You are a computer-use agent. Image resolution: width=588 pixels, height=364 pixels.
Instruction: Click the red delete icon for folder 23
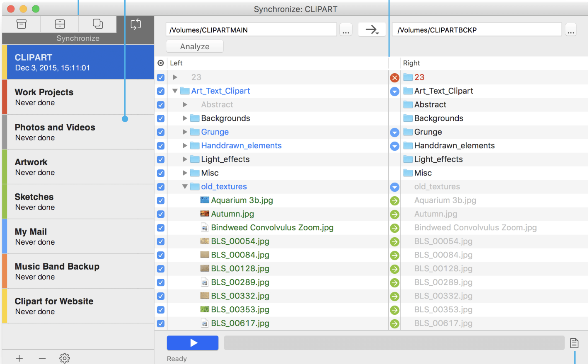pos(394,77)
